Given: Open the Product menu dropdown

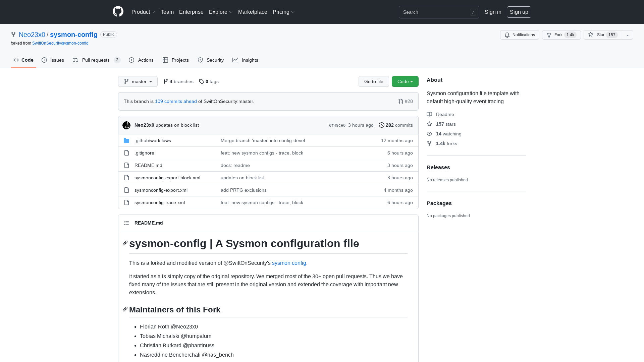Looking at the screenshot, I should coord(143,12).
